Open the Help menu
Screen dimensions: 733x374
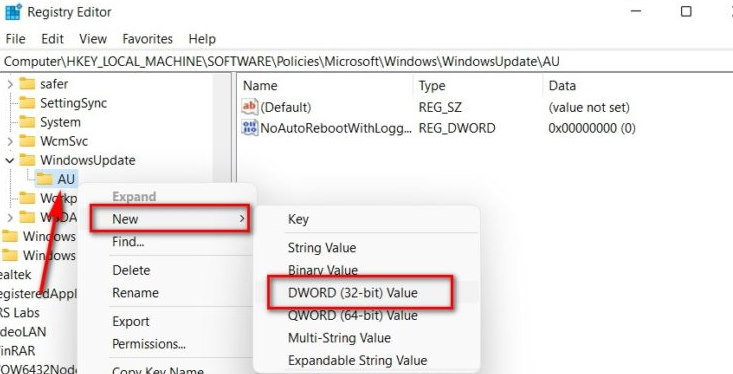click(x=202, y=39)
